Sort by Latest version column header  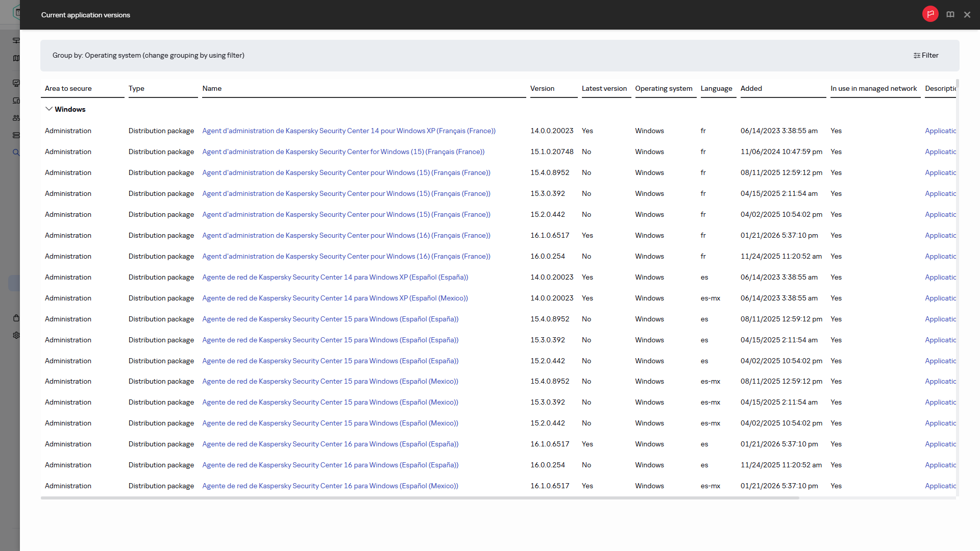(x=604, y=88)
